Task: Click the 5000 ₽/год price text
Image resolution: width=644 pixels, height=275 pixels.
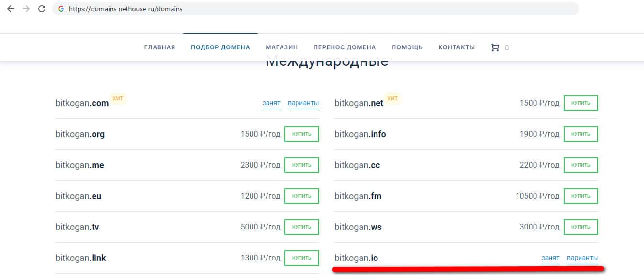Action: [x=260, y=227]
